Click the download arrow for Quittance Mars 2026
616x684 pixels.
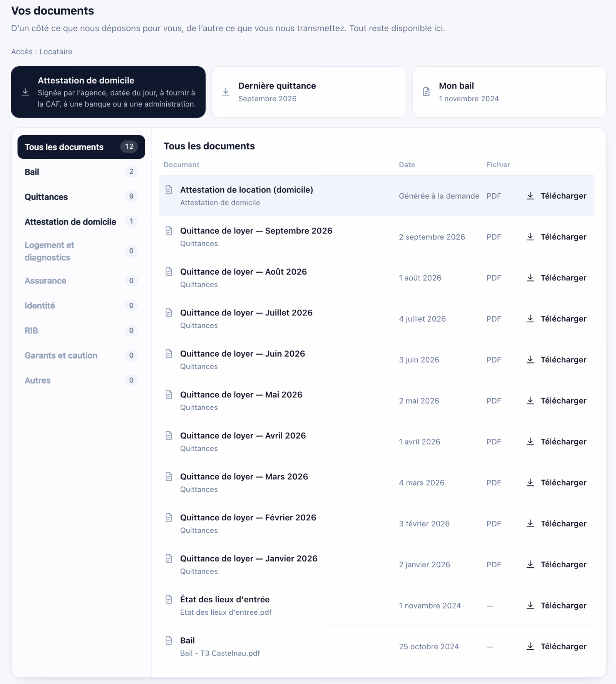coord(530,483)
